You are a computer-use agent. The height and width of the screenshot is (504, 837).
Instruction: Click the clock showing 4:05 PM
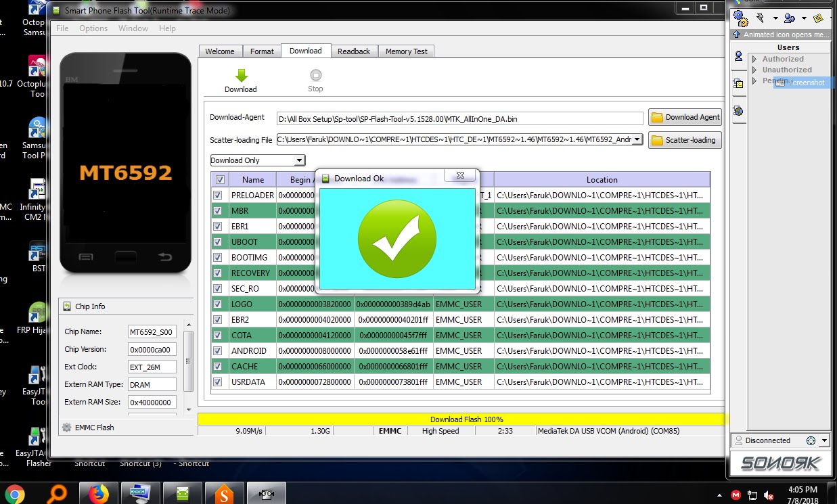802,490
